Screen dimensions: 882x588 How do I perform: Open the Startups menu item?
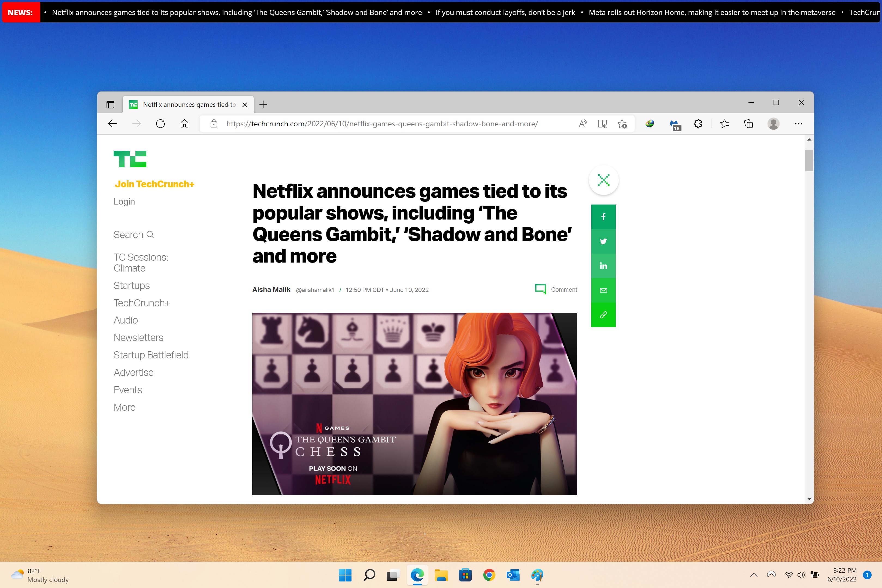coord(132,286)
